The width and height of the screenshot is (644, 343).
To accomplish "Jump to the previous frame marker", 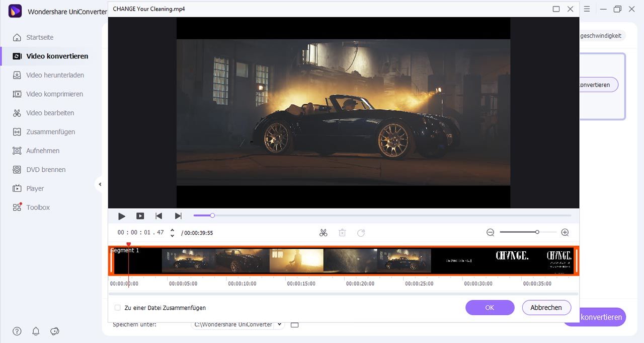I will (x=159, y=216).
